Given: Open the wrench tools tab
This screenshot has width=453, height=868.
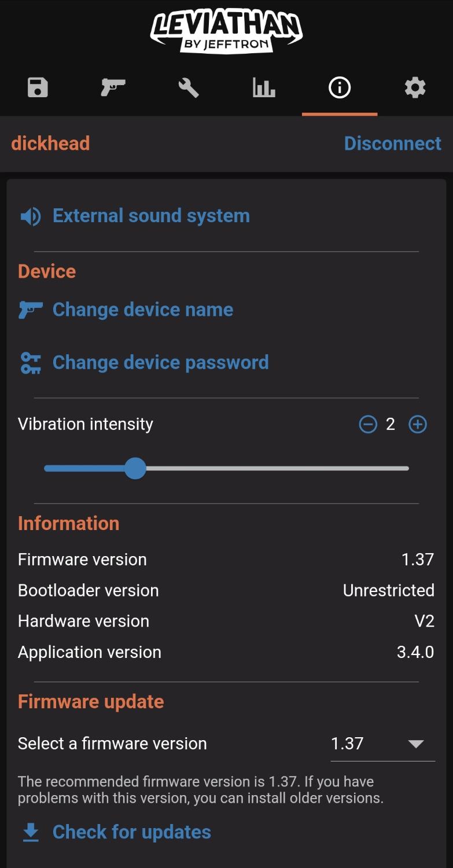Looking at the screenshot, I should point(189,88).
